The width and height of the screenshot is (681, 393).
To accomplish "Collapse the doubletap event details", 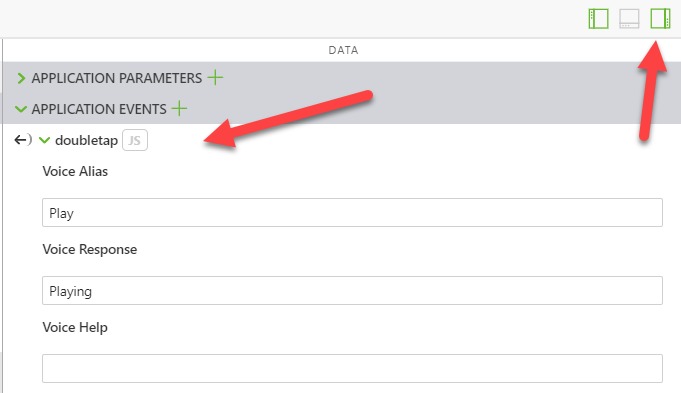I will pyautogui.click(x=44, y=140).
